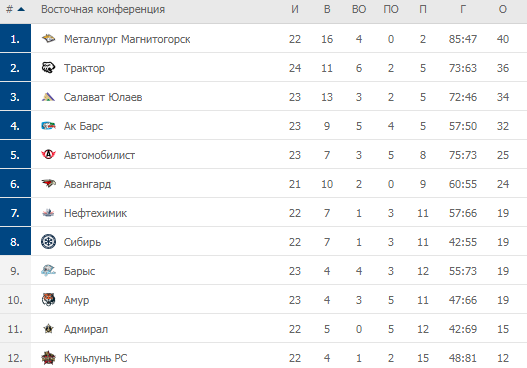This screenshot has width=527, height=368.
Task: Sort by the О points column header
Action: 503,9
